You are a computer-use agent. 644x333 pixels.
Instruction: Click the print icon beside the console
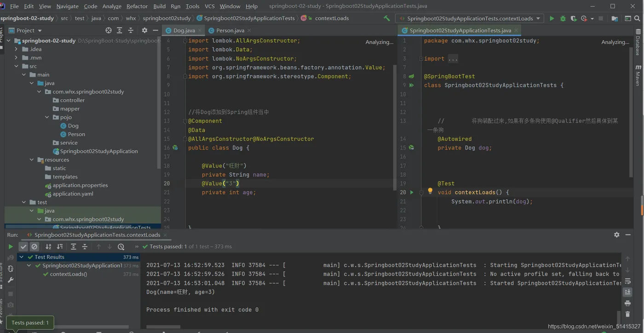tap(627, 303)
